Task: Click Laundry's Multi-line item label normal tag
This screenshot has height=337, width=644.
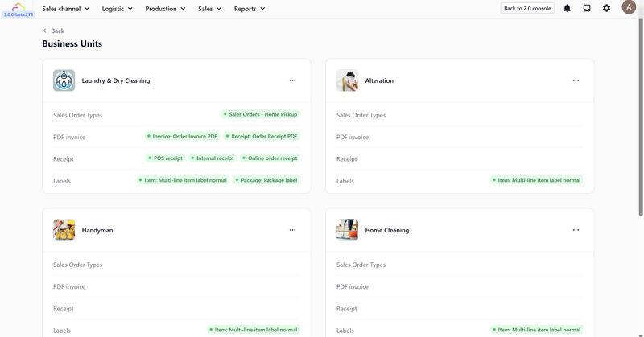Action: (183, 180)
